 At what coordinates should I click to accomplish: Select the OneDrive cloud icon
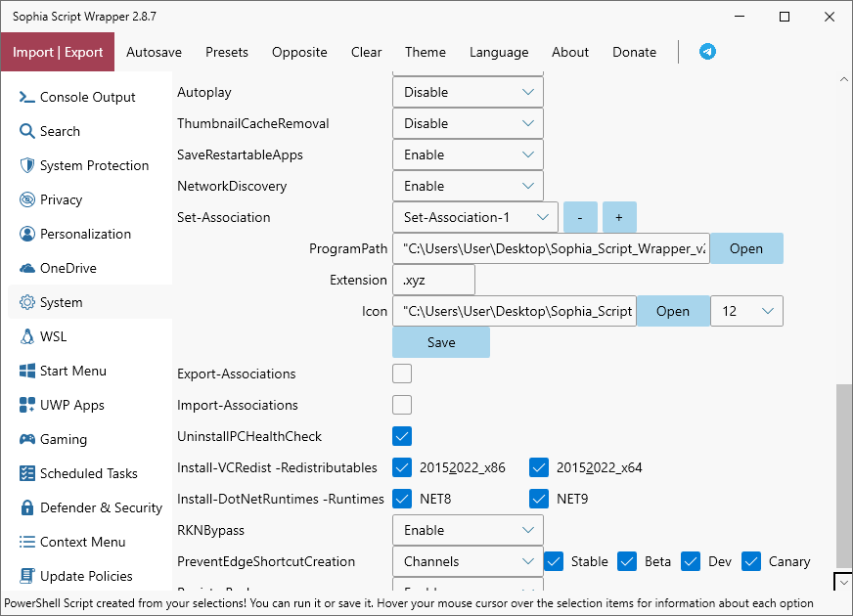tap(26, 268)
